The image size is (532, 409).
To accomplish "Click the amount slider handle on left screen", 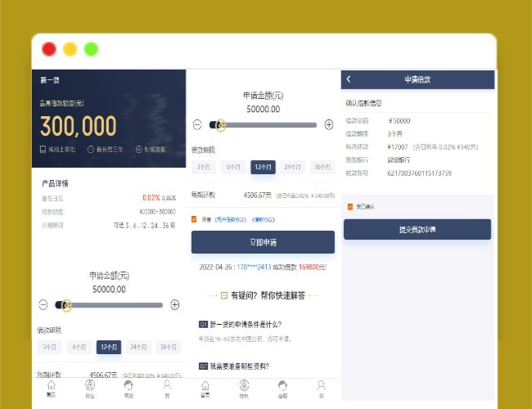I will coord(66,305).
